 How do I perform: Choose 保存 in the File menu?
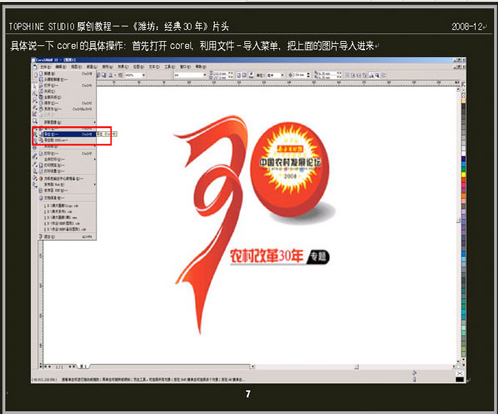coord(68,103)
